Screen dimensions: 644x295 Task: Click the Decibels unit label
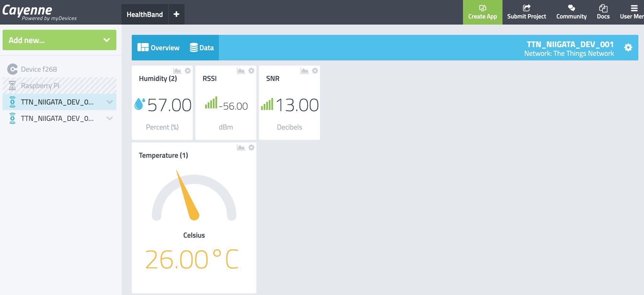tap(289, 127)
